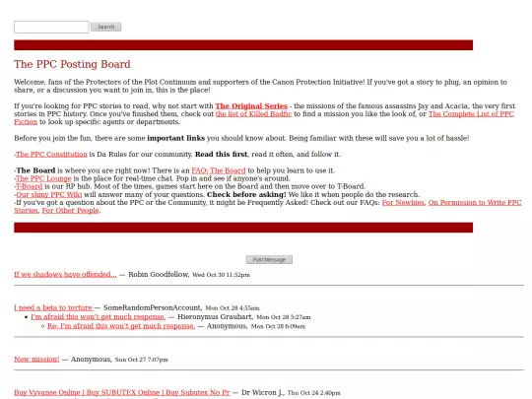Click author name 'Hieronymus Graubart'
532x399 pixels.
click(215, 317)
